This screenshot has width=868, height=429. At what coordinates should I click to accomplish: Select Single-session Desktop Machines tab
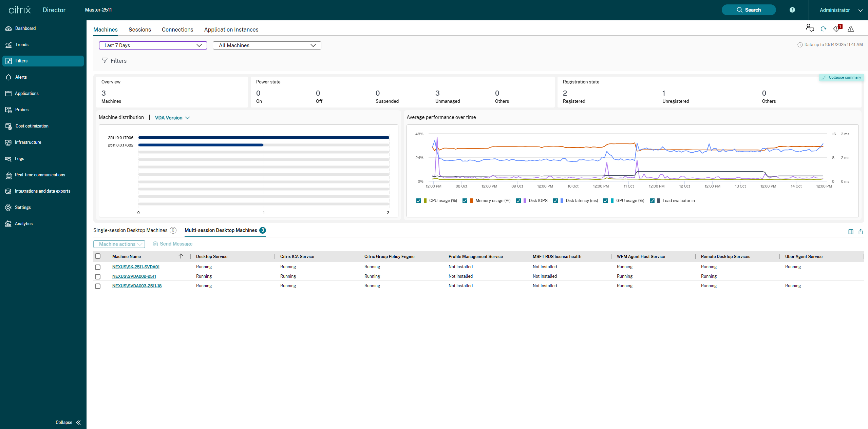135,230
